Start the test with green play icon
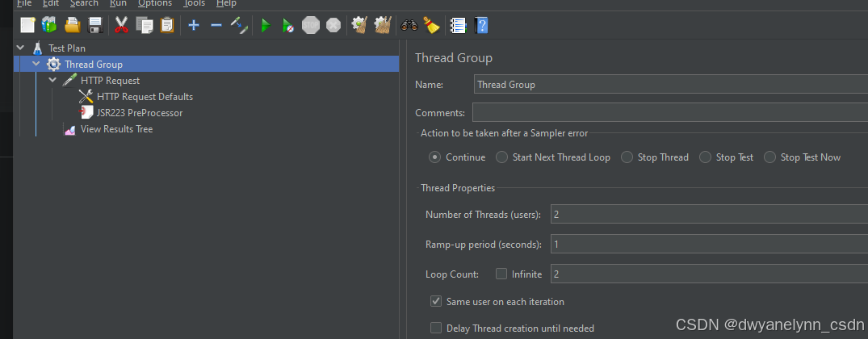Viewport: 868px width, 339px height. pos(266,26)
